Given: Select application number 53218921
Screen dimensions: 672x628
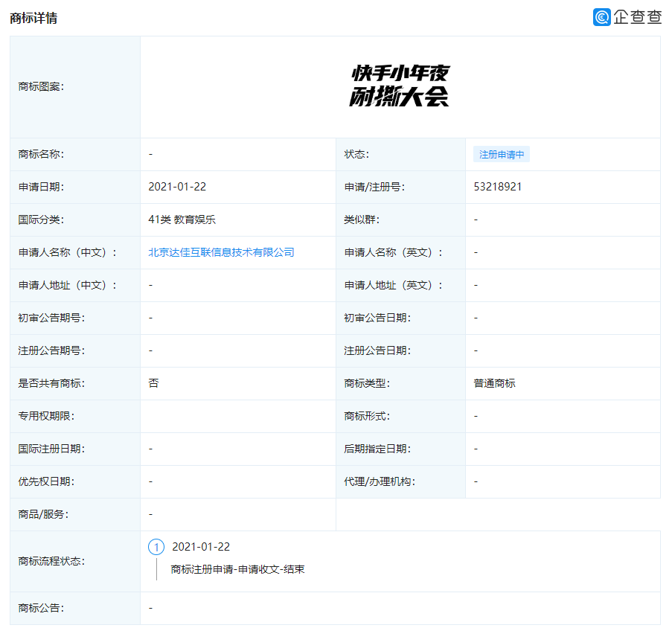Looking at the screenshot, I should tap(498, 187).
